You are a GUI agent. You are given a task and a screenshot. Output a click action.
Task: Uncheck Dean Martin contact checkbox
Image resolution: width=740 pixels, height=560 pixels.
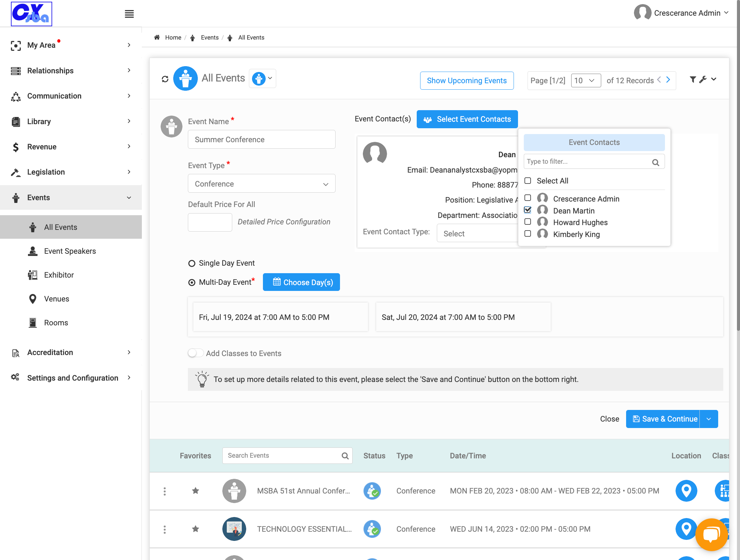coord(528,210)
